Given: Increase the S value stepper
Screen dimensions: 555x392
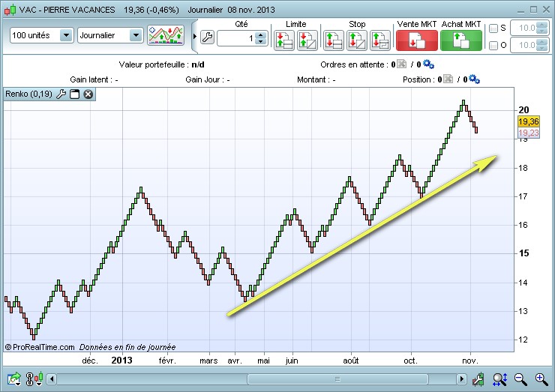Looking at the screenshot, I should [x=542, y=25].
